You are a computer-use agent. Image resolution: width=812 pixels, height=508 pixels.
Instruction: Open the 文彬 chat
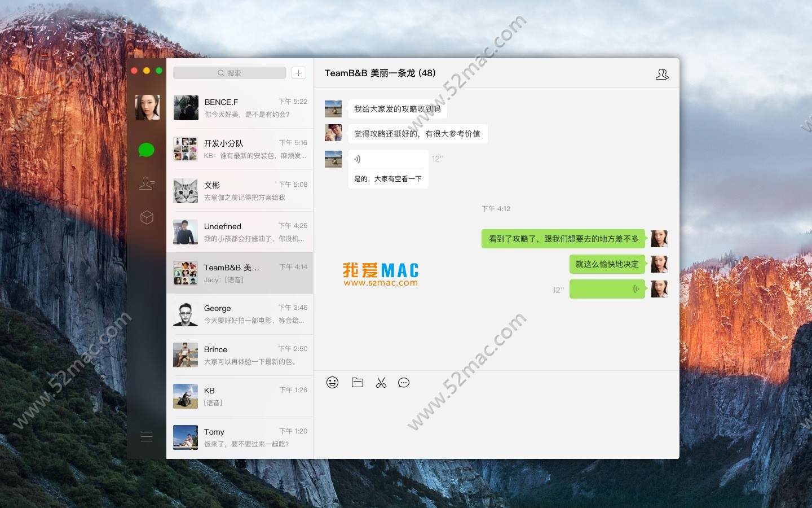pyautogui.click(x=241, y=190)
